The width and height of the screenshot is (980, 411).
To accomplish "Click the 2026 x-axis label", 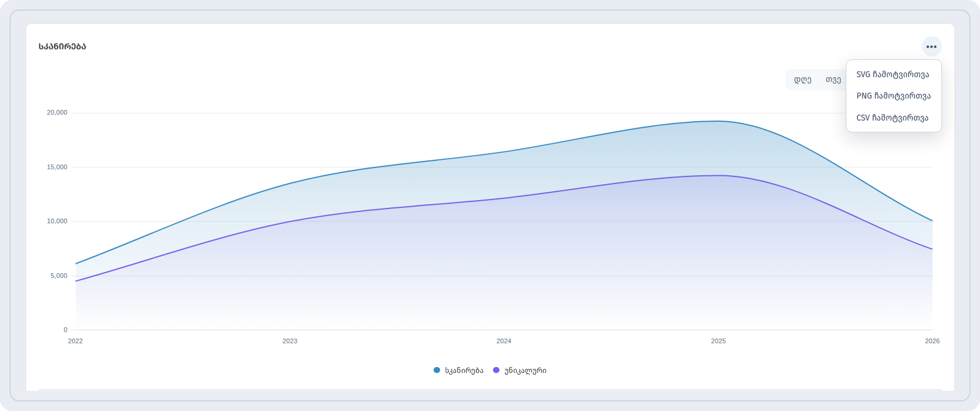I will point(932,341).
